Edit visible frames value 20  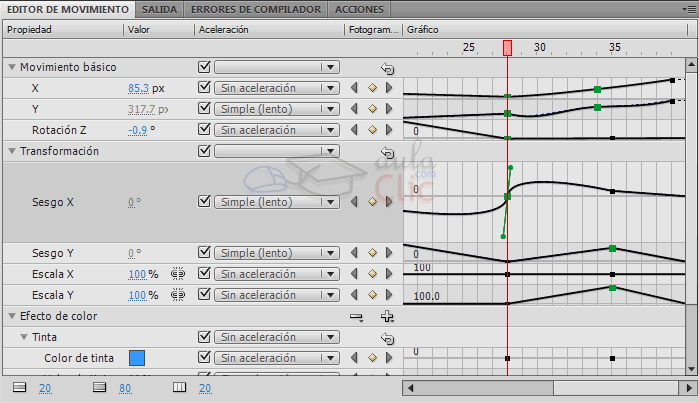(205, 388)
